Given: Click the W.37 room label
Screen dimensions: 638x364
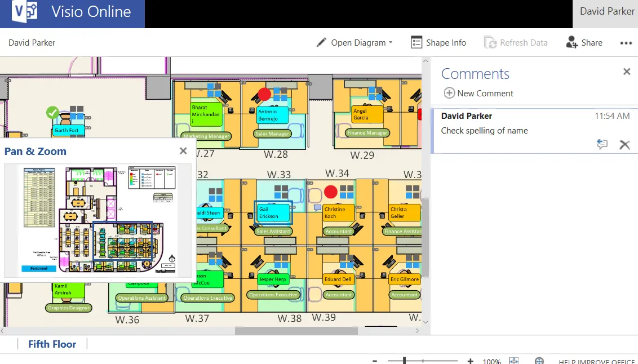Looking at the screenshot, I should point(197,318).
